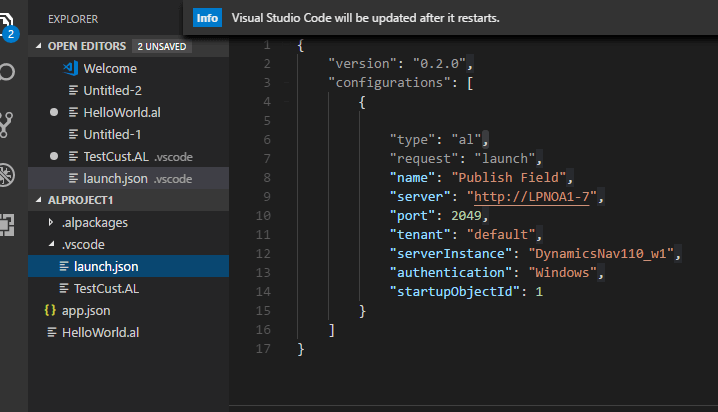Select launch.json .vscode in open editors
Viewport: 718px width, 412px height.
pyautogui.click(x=128, y=178)
